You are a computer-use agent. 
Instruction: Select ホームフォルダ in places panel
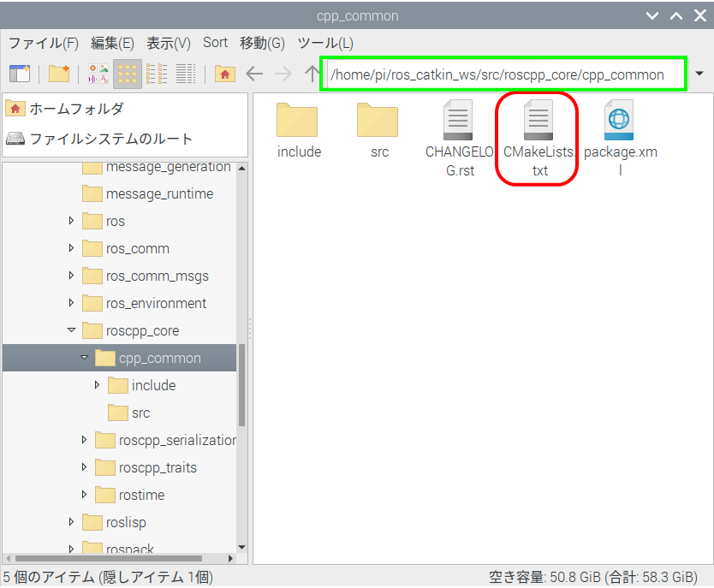pyautogui.click(x=65, y=109)
